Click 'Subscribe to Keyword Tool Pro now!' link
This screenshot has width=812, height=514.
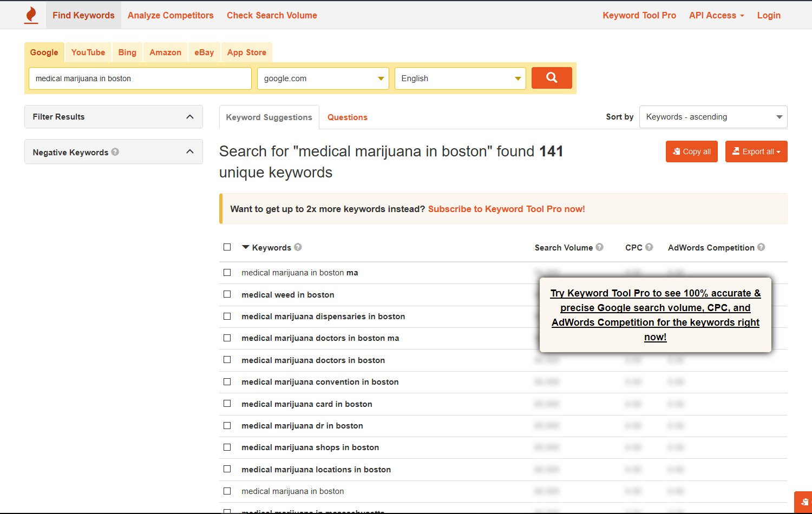coord(507,209)
